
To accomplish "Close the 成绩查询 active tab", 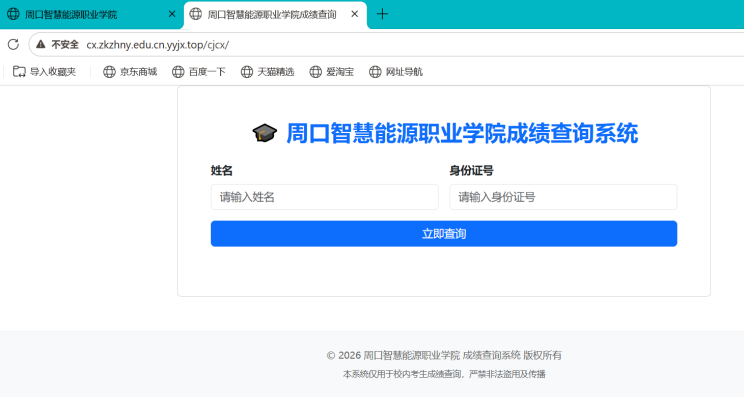I will (354, 14).
